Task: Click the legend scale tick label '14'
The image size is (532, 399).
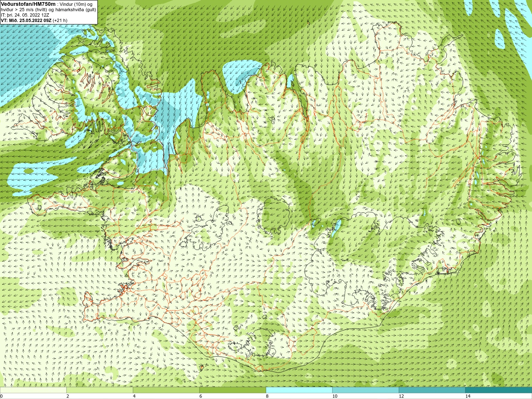Action: pos(468,396)
